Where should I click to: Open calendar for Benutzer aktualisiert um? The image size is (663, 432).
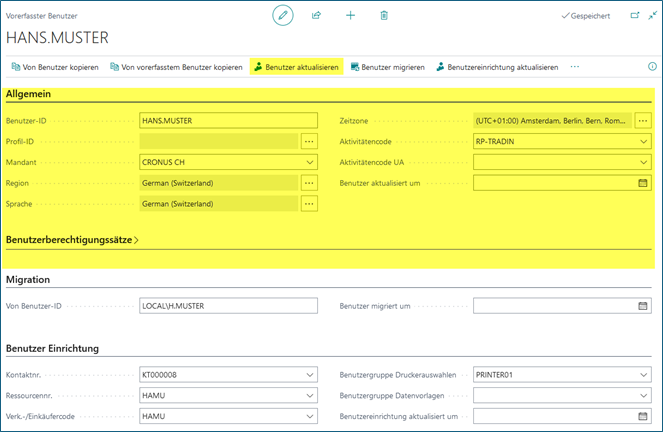(643, 183)
